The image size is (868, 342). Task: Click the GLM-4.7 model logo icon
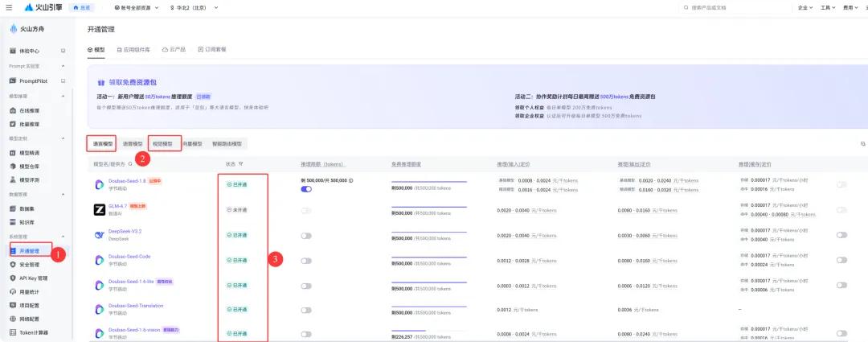tap(100, 209)
